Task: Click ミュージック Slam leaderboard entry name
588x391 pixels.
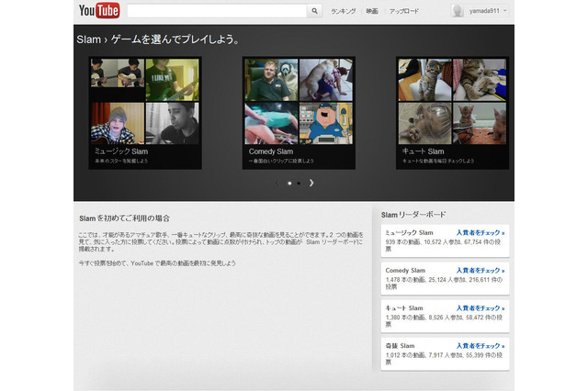Action: (409, 232)
